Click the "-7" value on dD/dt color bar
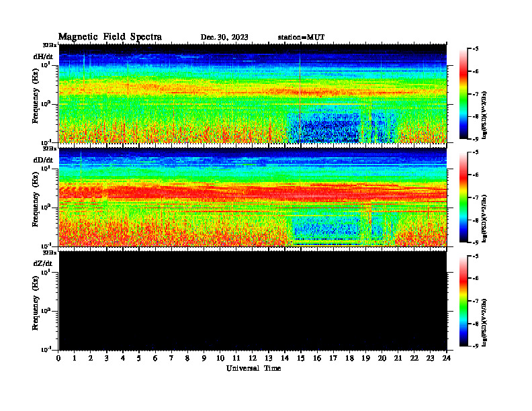Image resolution: width=532 pixels, height=411 pixels. 476,197
